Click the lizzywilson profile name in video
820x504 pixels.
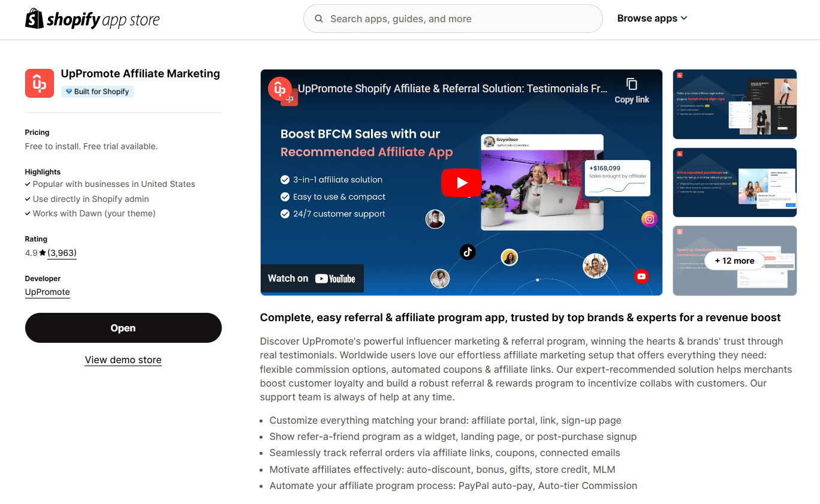[x=507, y=140]
